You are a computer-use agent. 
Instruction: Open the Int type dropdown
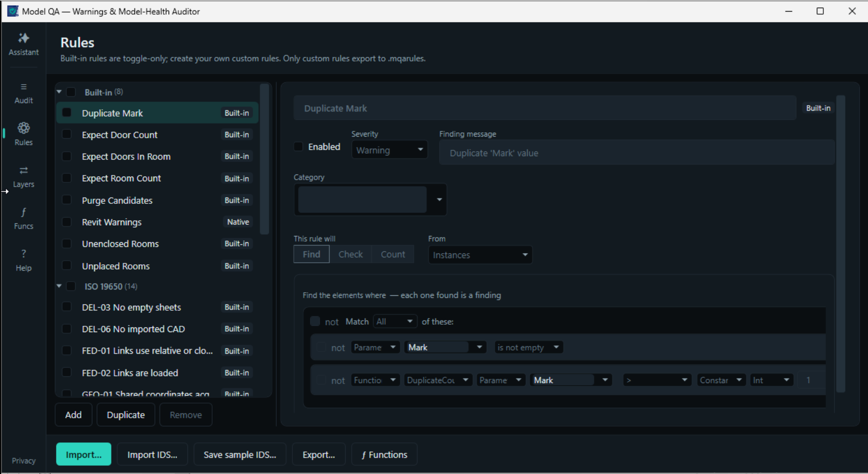coord(771,380)
